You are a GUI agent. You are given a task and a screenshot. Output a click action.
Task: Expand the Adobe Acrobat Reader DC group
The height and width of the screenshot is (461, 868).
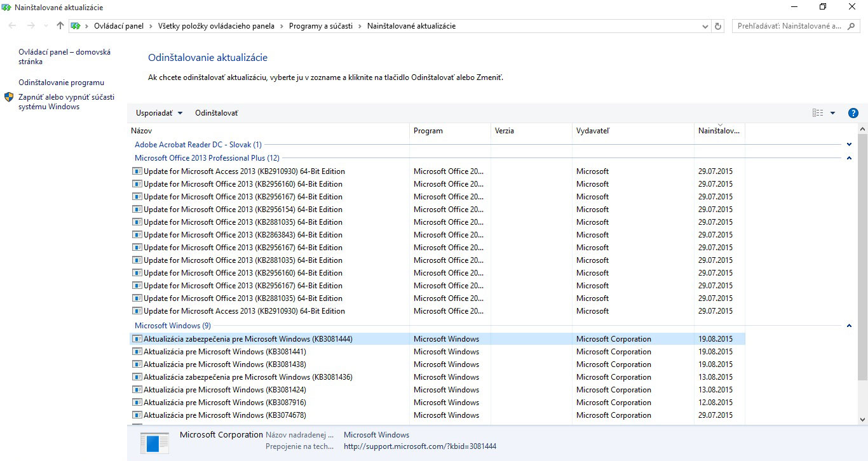click(x=849, y=145)
